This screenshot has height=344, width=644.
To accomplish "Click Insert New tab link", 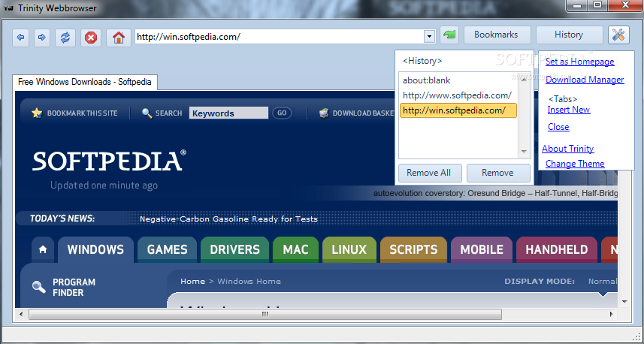I will 569,110.
